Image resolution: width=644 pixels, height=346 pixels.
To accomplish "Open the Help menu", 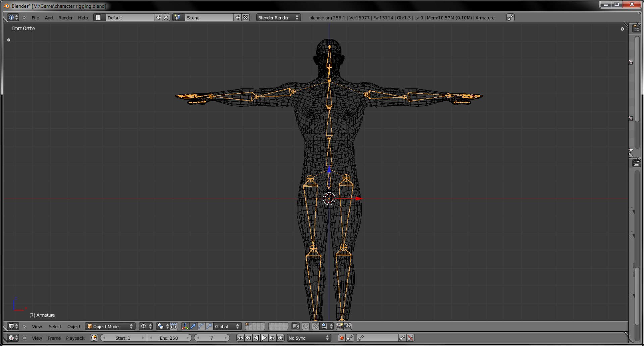I will tap(83, 18).
